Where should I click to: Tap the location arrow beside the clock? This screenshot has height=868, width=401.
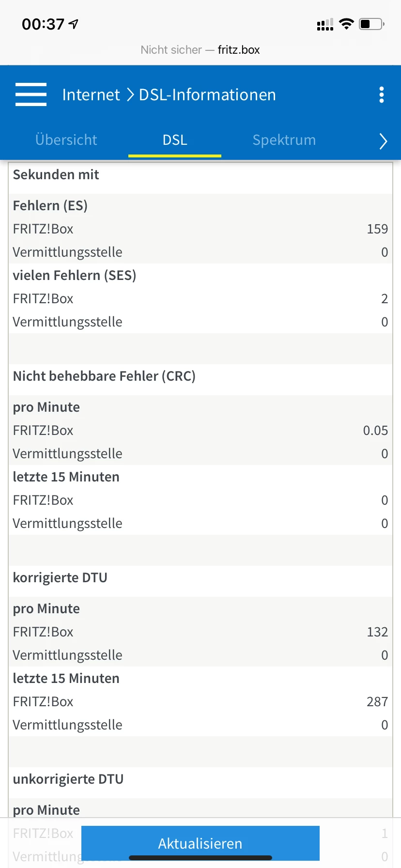pyautogui.click(x=74, y=24)
